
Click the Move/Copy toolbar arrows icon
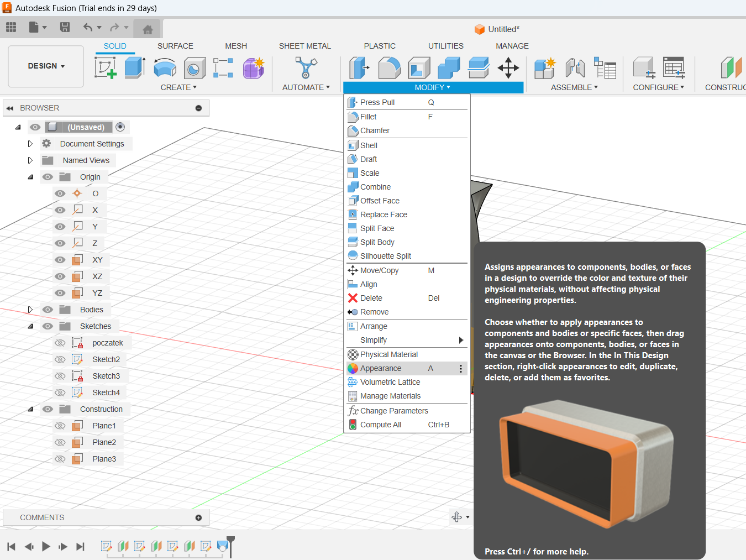[508, 68]
